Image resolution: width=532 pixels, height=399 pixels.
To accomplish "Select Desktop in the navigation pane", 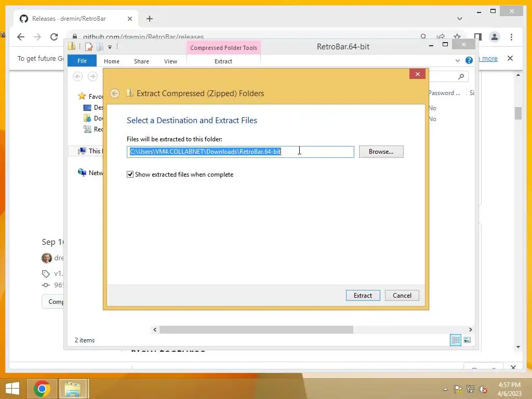I will pyautogui.click(x=93, y=108).
